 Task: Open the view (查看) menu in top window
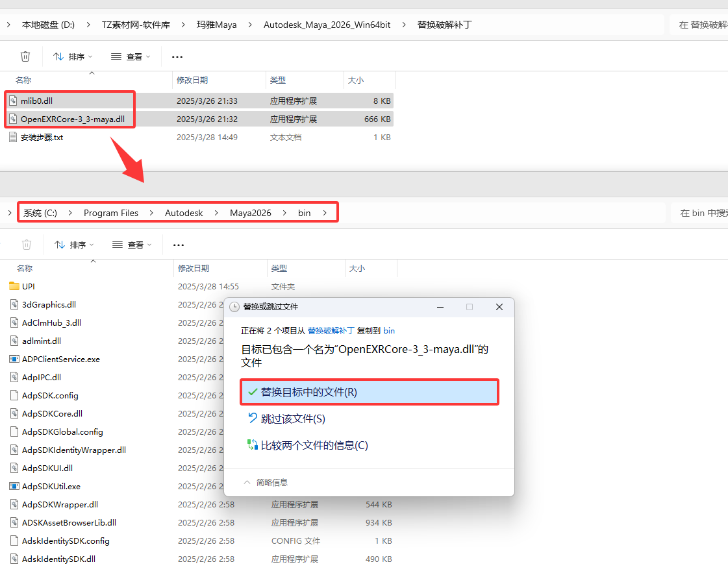[131, 56]
